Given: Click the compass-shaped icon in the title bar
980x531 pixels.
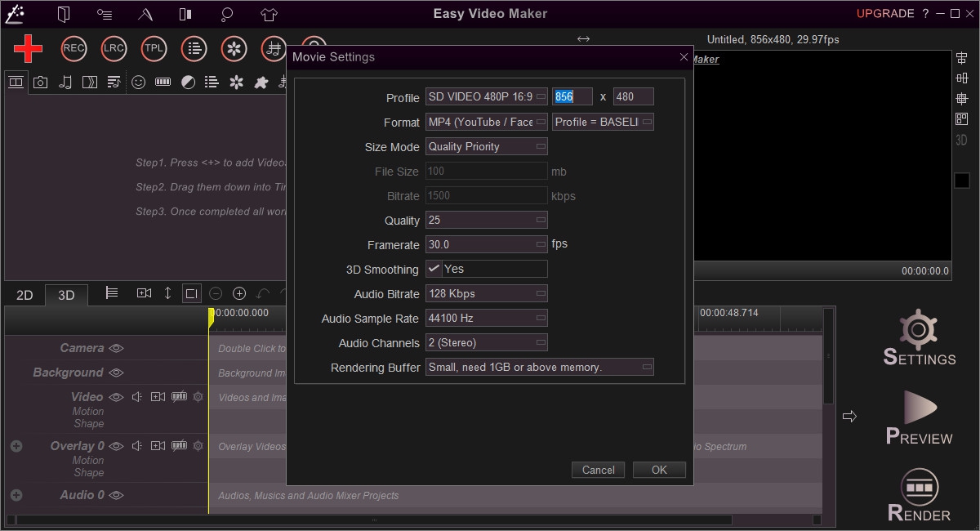Looking at the screenshot, I should (145, 14).
